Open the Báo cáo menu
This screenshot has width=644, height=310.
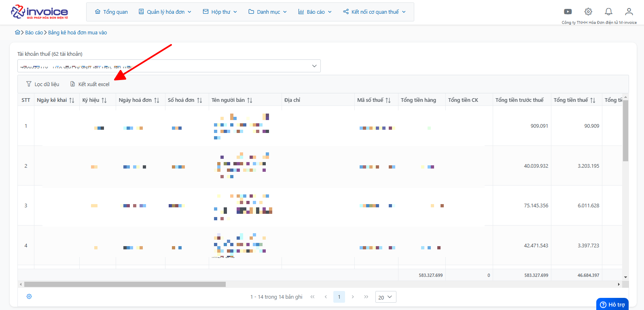pyautogui.click(x=315, y=12)
